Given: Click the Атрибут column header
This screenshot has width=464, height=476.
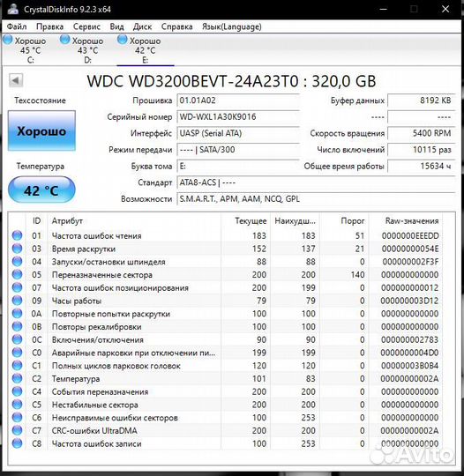Looking at the screenshot, I should coord(134,220).
